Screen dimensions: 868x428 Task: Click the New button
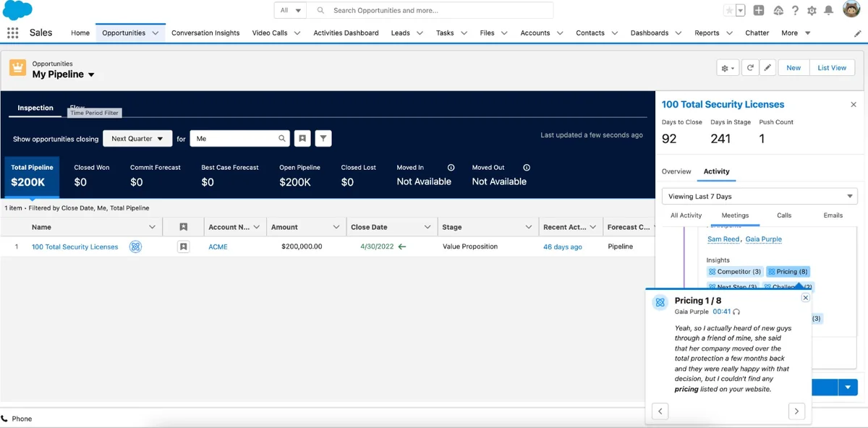pyautogui.click(x=793, y=67)
